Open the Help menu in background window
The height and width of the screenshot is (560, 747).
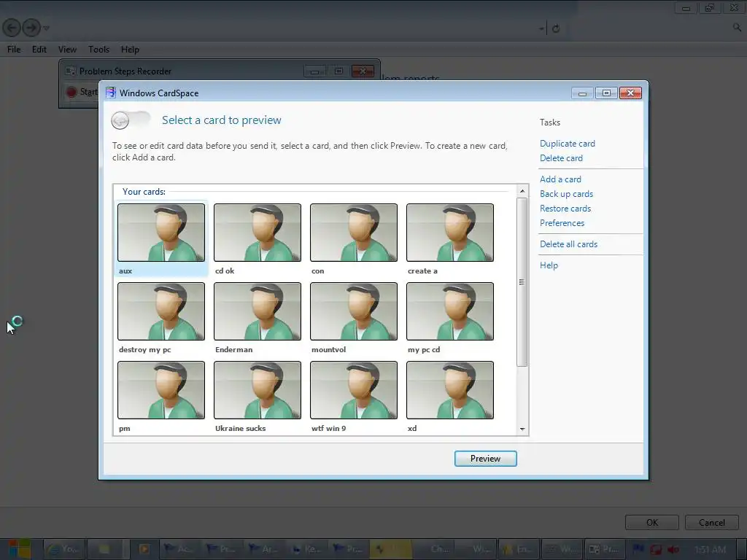(x=130, y=50)
